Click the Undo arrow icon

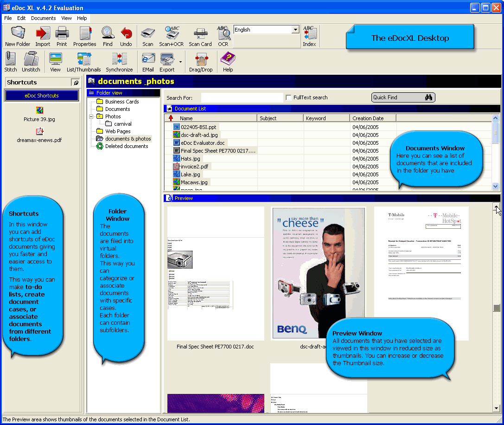[126, 37]
